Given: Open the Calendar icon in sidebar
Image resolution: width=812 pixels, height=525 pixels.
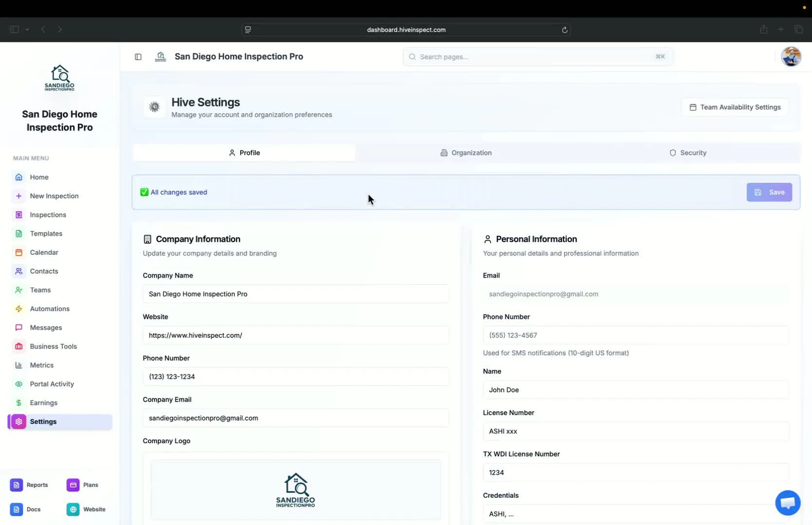Looking at the screenshot, I should (18, 252).
